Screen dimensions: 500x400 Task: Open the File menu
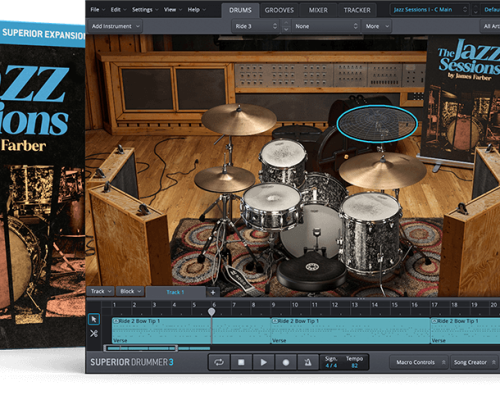coord(97,10)
